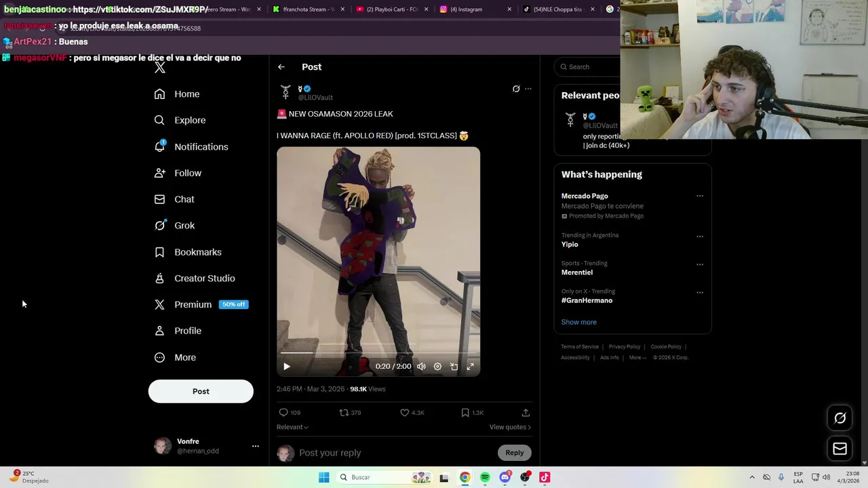Viewport: 868px width, 488px height.
Task: Open Terms of Service link
Action: (580, 347)
